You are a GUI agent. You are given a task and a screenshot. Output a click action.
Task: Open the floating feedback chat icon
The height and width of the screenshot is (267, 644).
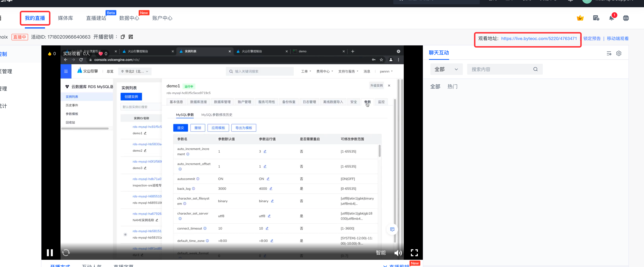(x=392, y=230)
